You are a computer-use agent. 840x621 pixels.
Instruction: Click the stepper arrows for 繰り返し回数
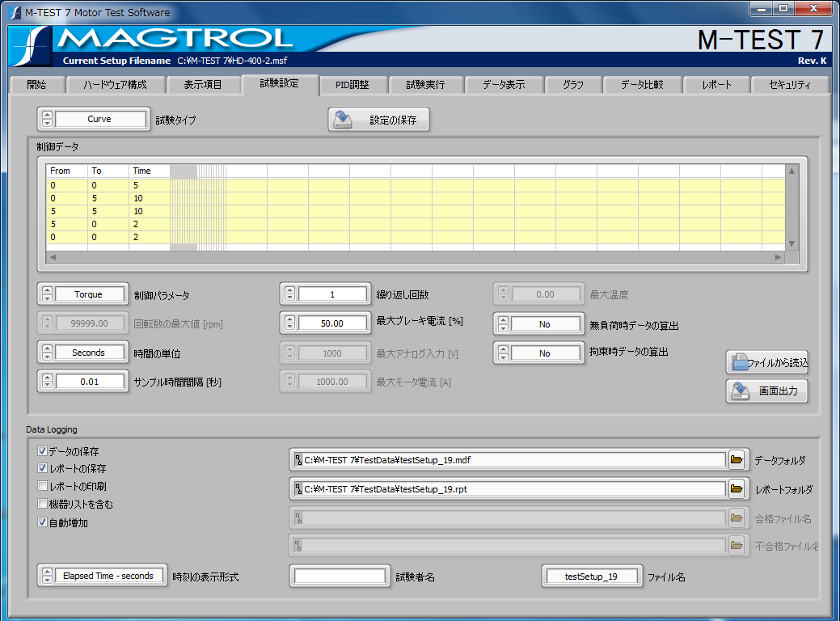coord(289,294)
